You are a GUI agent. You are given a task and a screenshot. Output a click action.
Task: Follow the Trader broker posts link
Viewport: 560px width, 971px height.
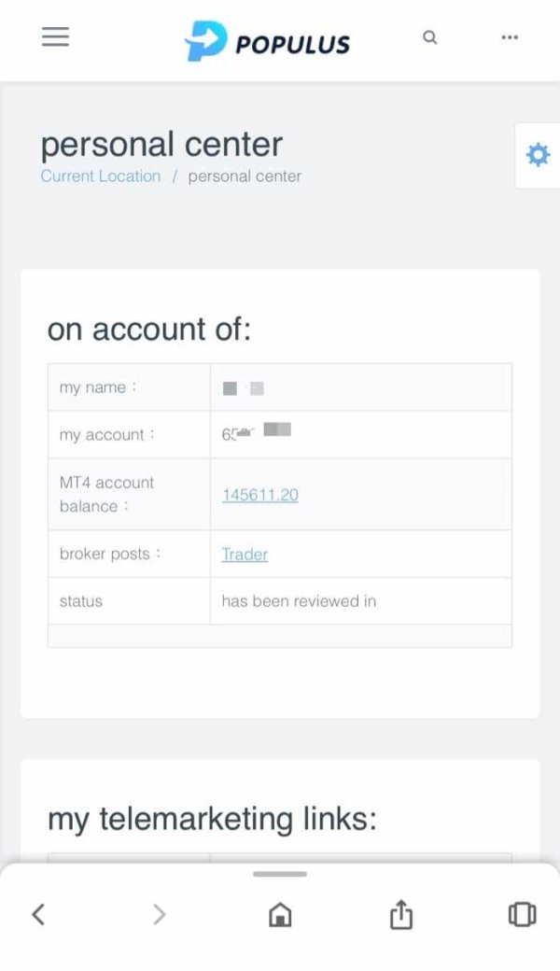point(245,555)
